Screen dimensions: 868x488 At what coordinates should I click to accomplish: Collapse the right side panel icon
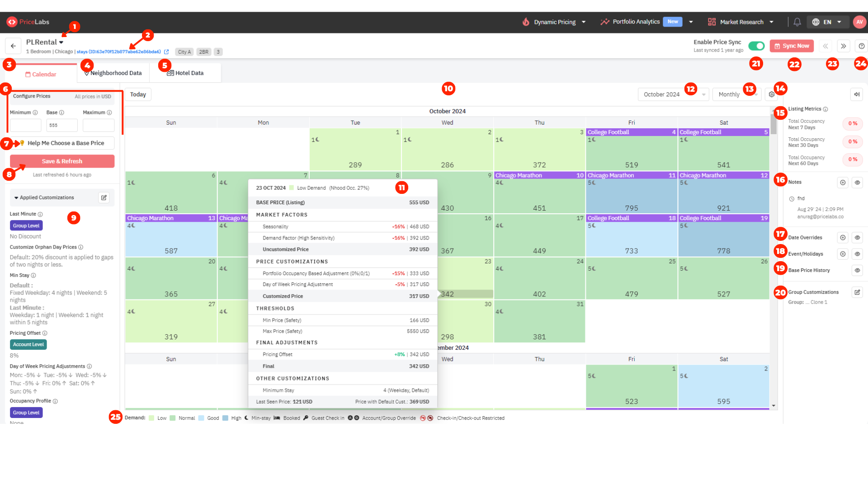857,94
